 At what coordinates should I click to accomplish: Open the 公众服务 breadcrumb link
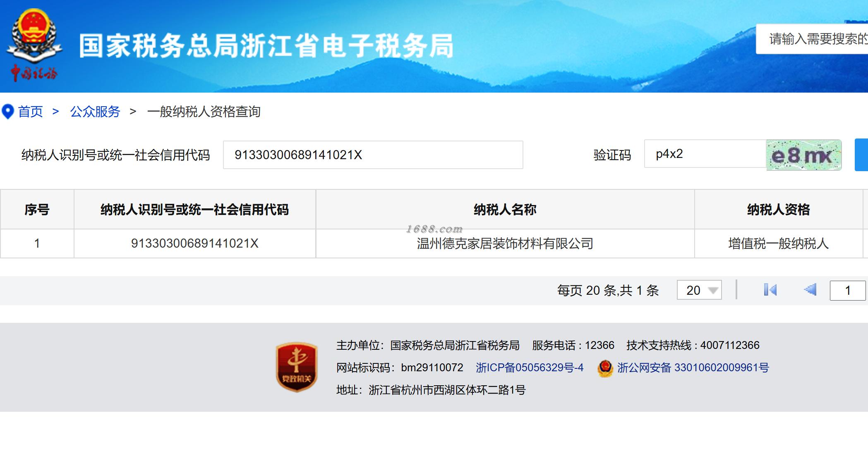coord(95,112)
